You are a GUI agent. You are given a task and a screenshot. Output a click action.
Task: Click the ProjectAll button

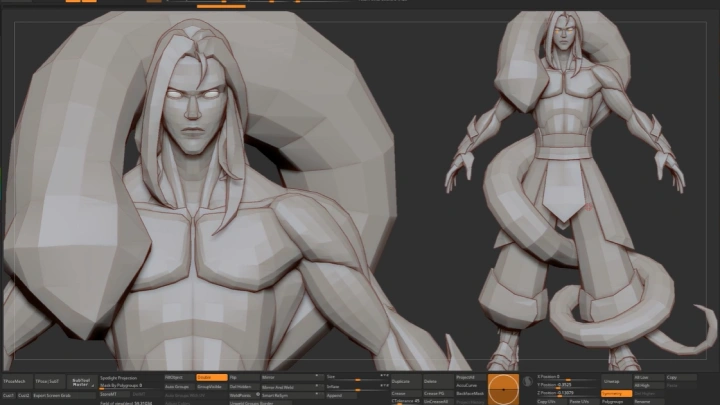[470, 377]
